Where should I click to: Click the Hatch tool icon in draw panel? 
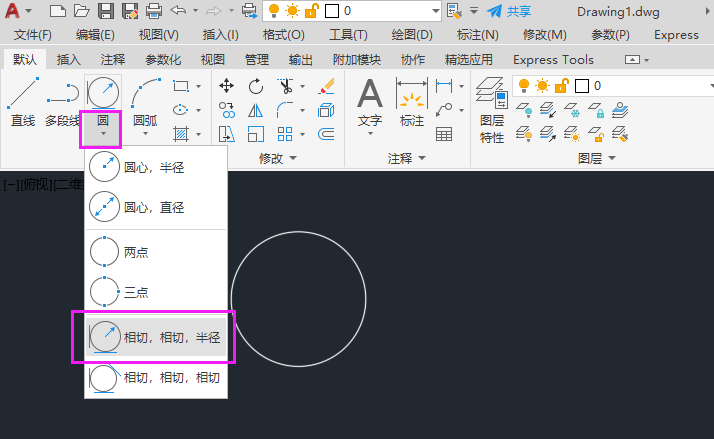coord(181,134)
